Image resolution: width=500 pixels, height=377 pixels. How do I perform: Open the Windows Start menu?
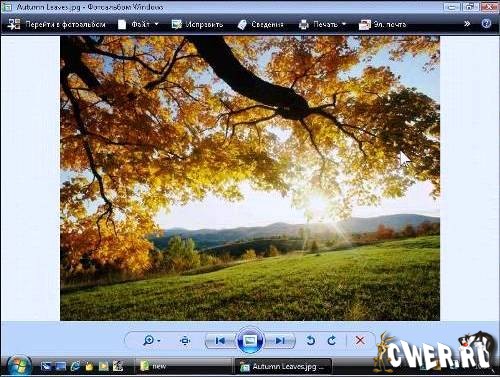[x=19, y=366]
